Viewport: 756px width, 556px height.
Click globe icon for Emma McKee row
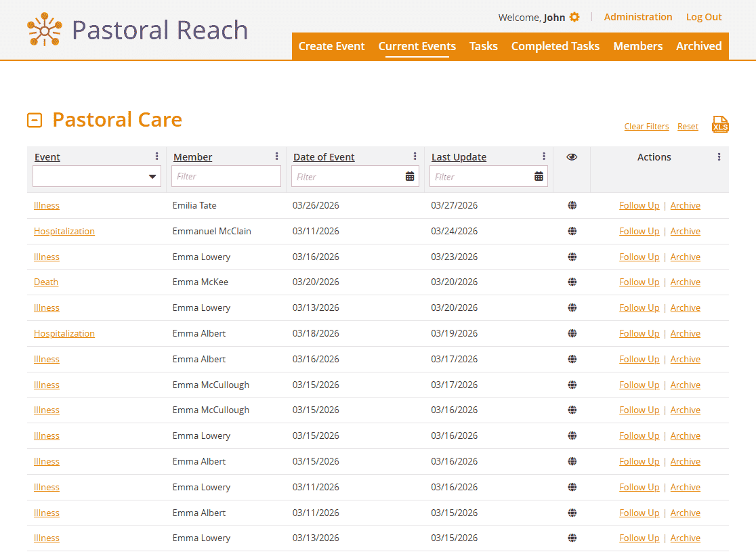pyautogui.click(x=572, y=282)
